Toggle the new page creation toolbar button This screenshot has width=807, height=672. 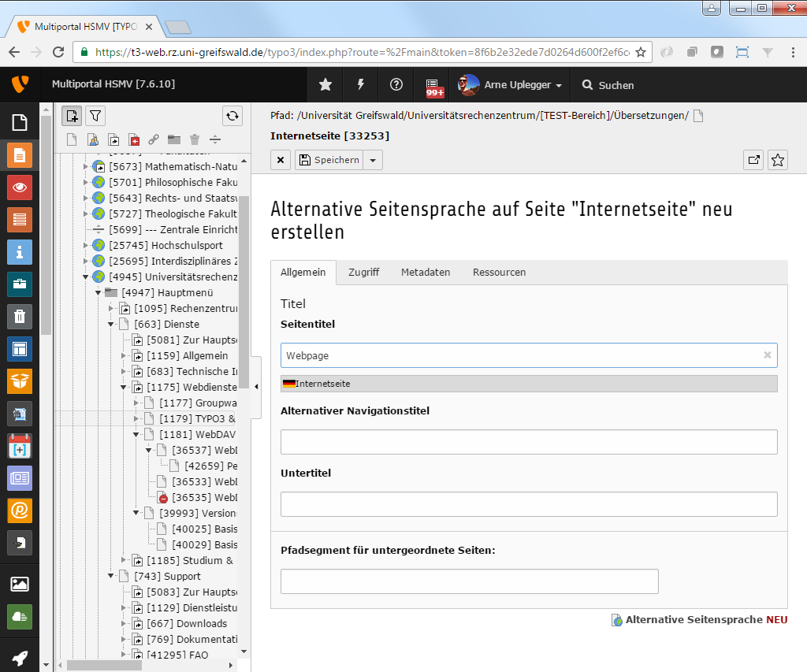(x=72, y=116)
